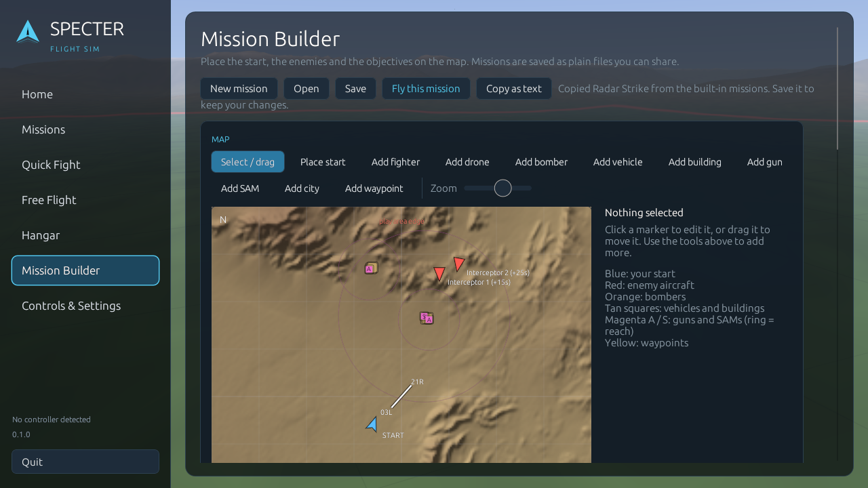The image size is (868, 488).
Task: Go to the Hangar
Action: (85, 235)
